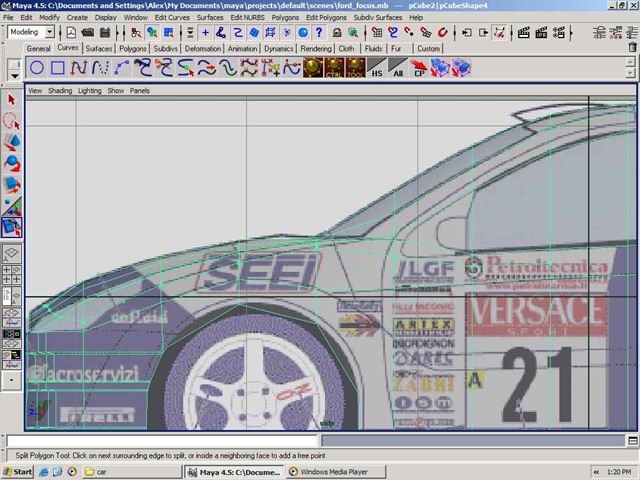Image resolution: width=640 pixels, height=480 pixels.
Task: Switch to the Polygons shelf tab
Action: coord(133,48)
